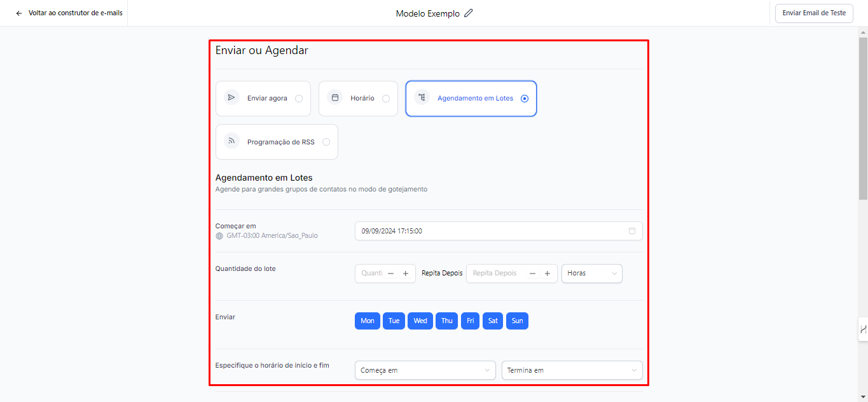Increase the Repita Depois value with plus

pyautogui.click(x=548, y=274)
